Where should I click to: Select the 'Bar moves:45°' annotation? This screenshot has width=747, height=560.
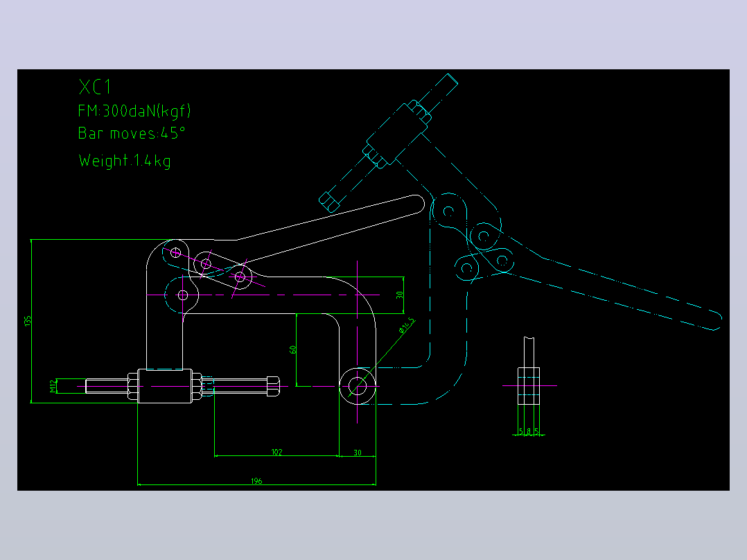click(131, 133)
